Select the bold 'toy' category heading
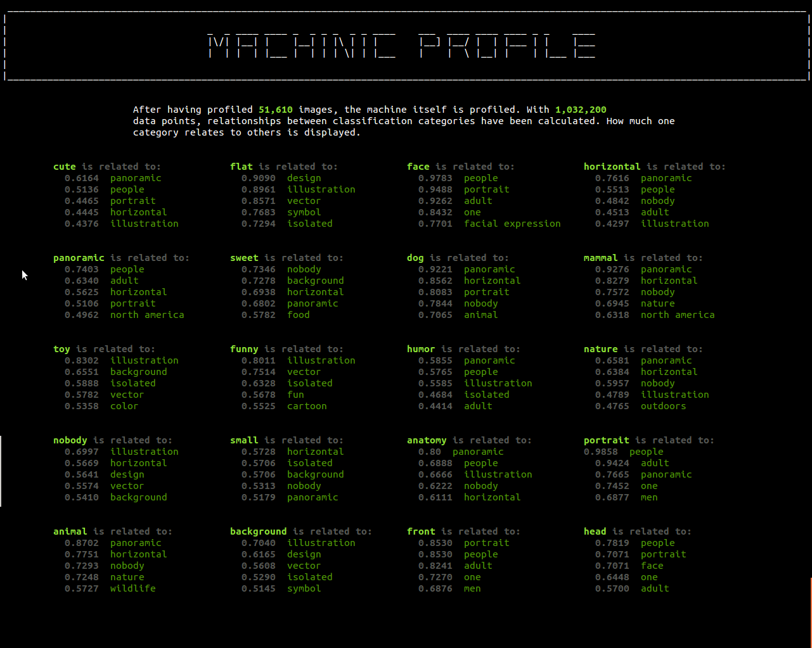This screenshot has height=648, width=812. (61, 349)
